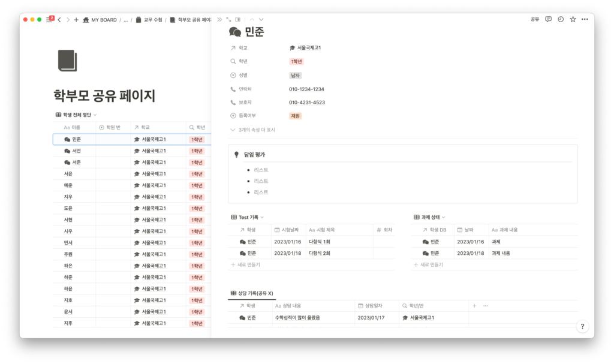The width and height of the screenshot is (614, 364).
Task: Add a row with 새로 만들기 under Test 기록
Action: click(246, 264)
